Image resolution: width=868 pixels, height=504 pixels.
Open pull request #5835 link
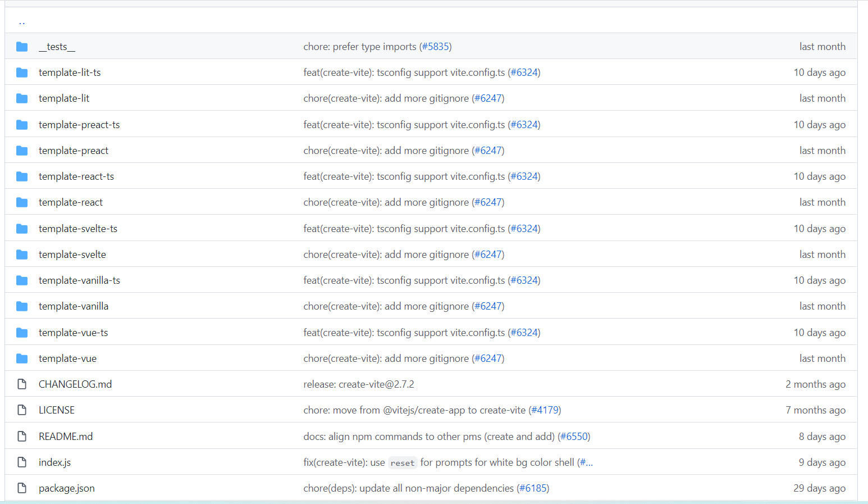435,47
